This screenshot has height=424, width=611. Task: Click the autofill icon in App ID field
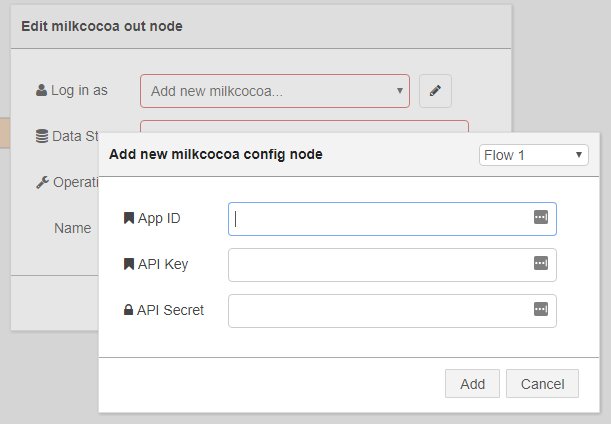coord(541,217)
